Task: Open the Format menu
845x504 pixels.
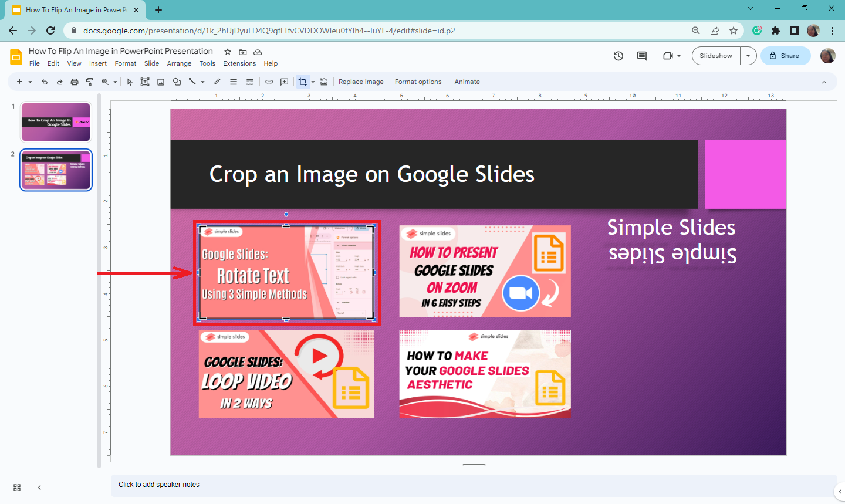Action: [125, 63]
